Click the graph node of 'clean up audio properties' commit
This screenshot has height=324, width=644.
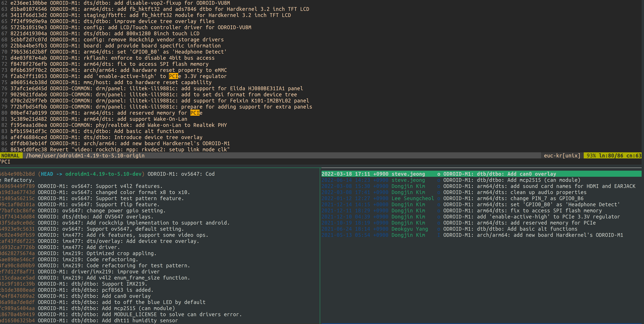coord(439,192)
